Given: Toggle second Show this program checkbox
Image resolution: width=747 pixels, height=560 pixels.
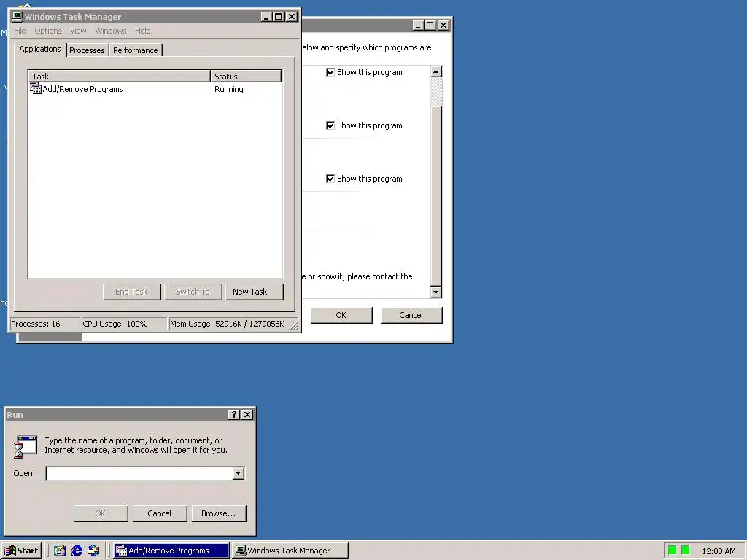Looking at the screenshot, I should coord(330,125).
